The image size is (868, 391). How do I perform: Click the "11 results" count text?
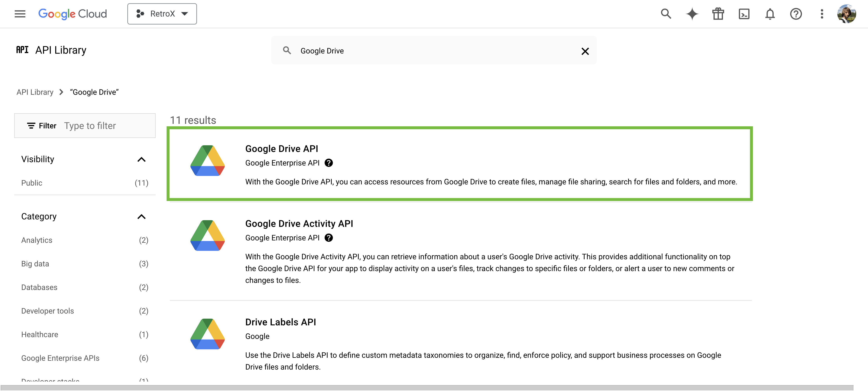tap(193, 120)
